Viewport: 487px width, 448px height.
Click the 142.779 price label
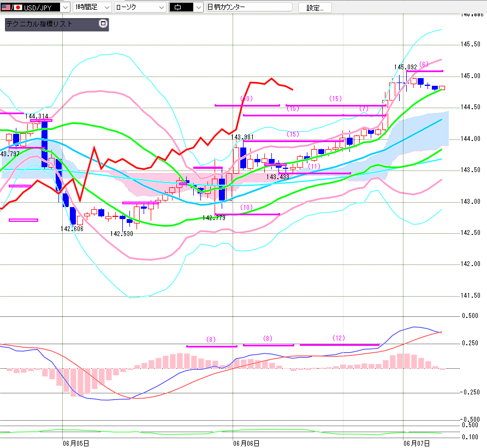point(214,218)
